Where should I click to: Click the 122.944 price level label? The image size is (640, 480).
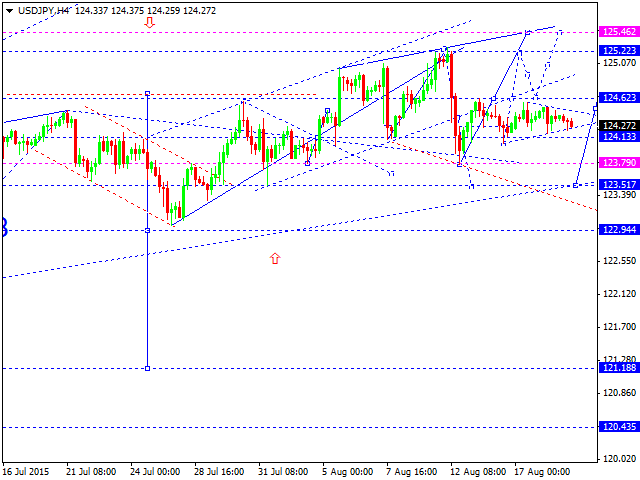[620, 230]
